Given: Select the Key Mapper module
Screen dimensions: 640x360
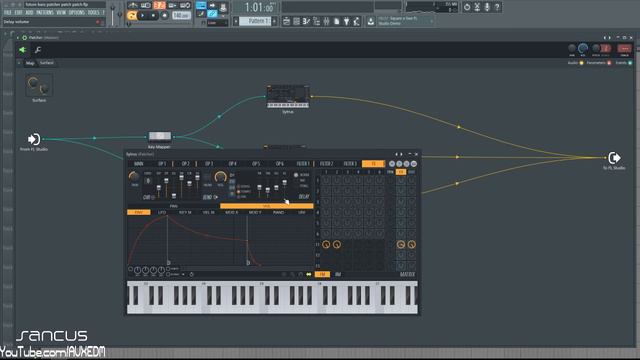Looking at the screenshot, I should [x=160, y=136].
